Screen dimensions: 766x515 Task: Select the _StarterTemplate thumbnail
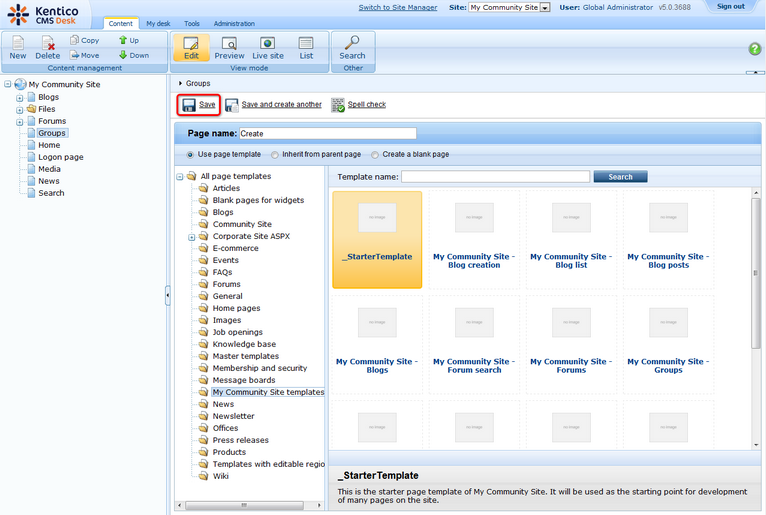click(x=377, y=239)
